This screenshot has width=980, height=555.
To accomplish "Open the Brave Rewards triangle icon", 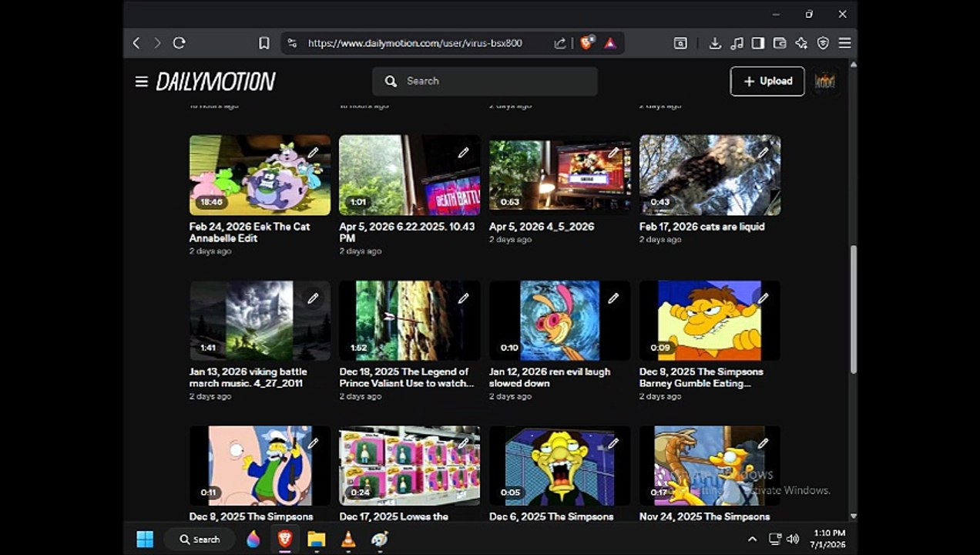I will [610, 43].
